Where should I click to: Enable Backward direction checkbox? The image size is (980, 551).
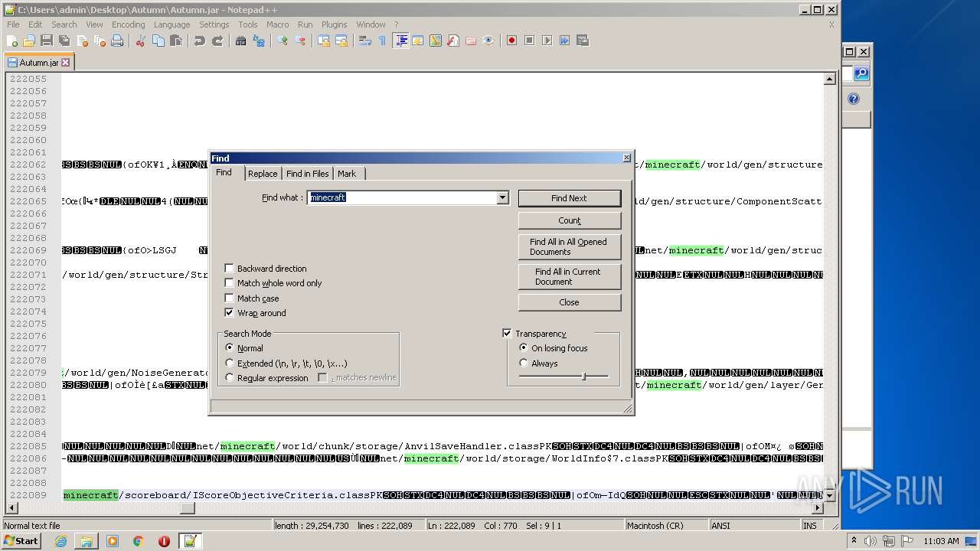(x=229, y=269)
